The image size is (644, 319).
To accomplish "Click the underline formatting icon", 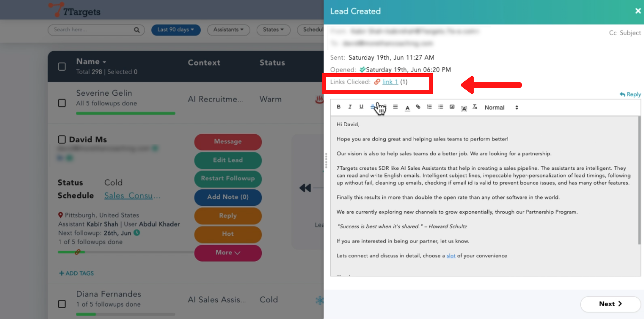I will point(361,107).
